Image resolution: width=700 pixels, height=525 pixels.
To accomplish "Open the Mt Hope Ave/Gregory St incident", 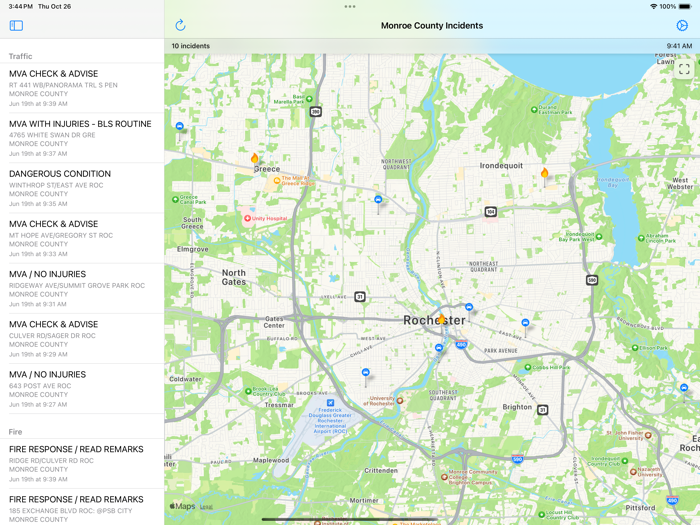I will pyautogui.click(x=82, y=238).
